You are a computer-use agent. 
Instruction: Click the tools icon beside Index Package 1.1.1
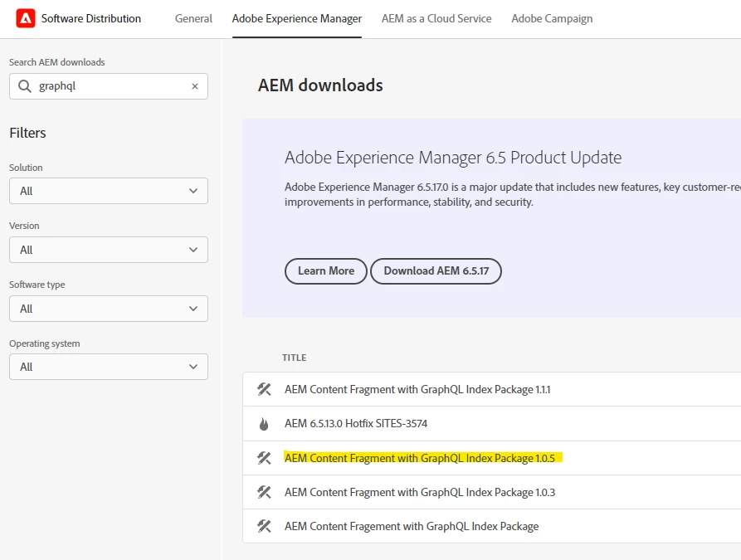[264, 389]
